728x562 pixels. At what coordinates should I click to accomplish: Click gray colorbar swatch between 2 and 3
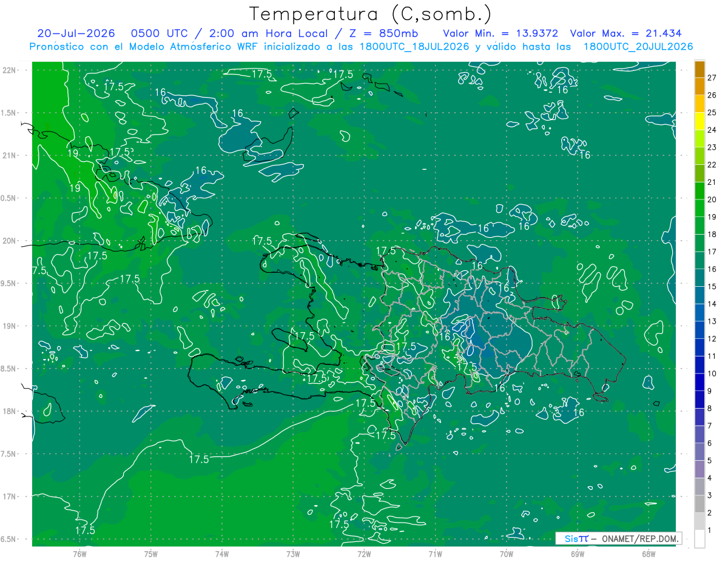click(x=699, y=504)
